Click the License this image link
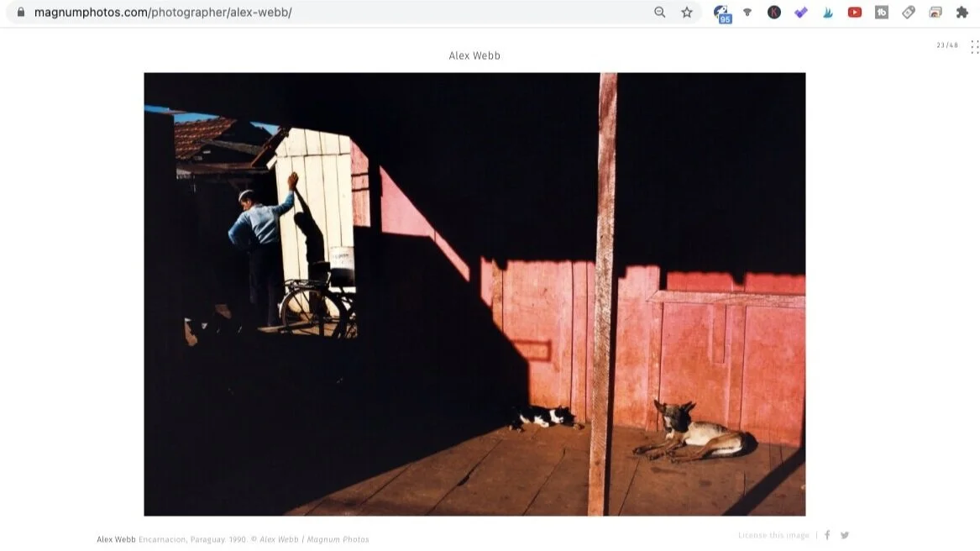The image size is (980, 551). point(773,535)
